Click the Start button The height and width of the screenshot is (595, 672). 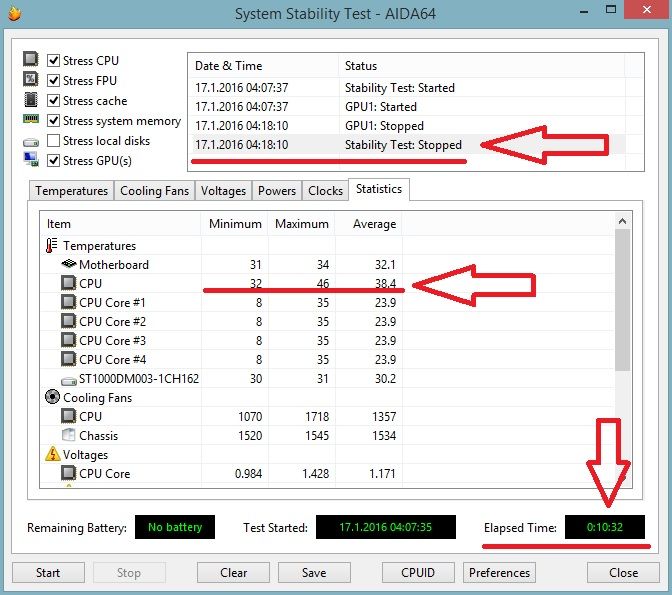click(48, 573)
